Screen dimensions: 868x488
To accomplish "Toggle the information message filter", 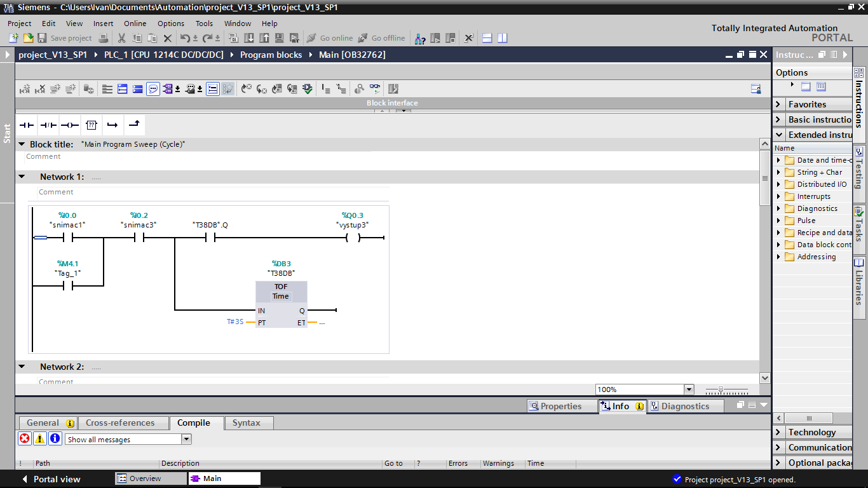I will (55, 438).
